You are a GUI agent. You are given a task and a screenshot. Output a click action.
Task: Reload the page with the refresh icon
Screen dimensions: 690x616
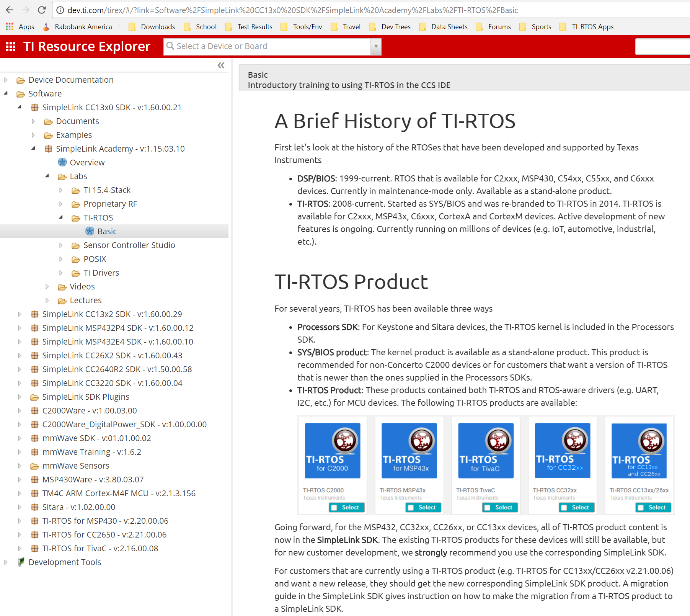42,10
